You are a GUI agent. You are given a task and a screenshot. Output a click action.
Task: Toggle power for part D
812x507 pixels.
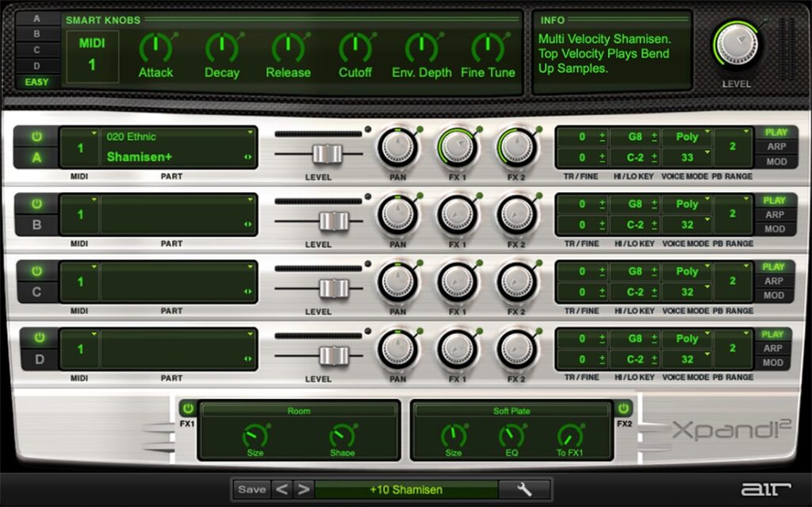40,338
